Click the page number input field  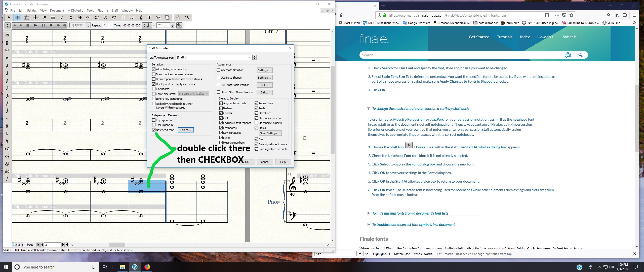click(x=52, y=245)
